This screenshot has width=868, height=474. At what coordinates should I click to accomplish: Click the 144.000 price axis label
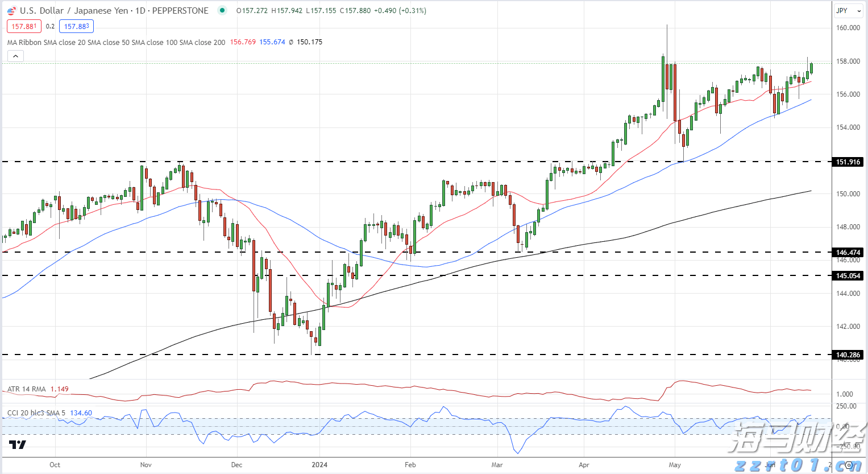pyautogui.click(x=848, y=294)
